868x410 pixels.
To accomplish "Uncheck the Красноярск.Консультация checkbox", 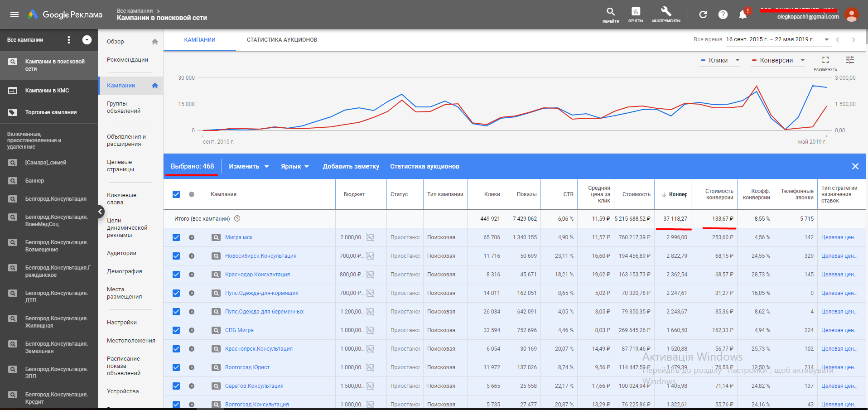I will (x=176, y=349).
